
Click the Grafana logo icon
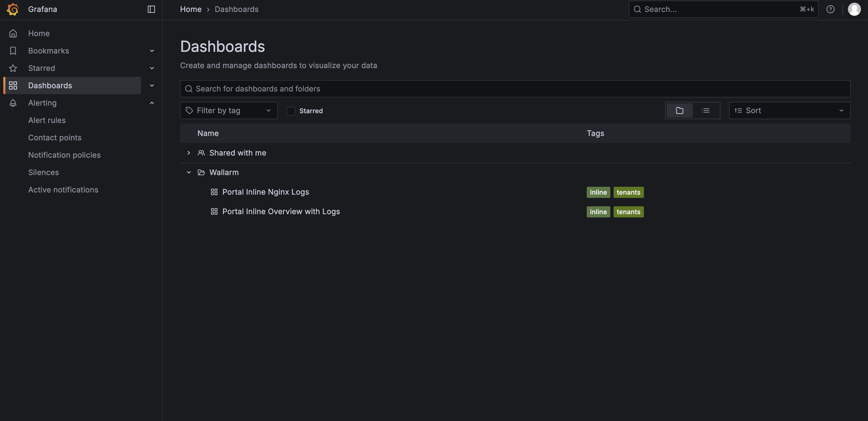[13, 9]
